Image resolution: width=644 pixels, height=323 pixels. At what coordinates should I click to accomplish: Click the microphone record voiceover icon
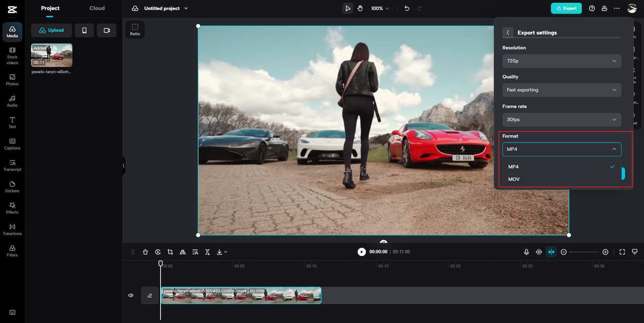click(526, 252)
